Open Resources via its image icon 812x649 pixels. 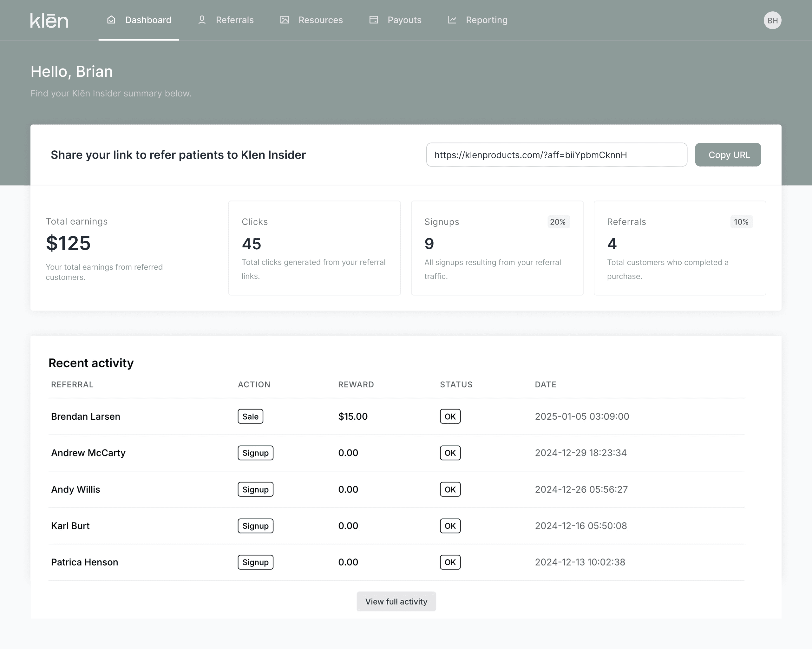pos(285,20)
